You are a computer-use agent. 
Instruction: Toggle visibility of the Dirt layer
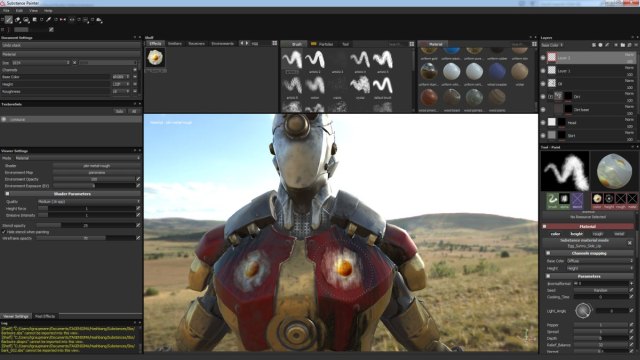tap(543, 97)
